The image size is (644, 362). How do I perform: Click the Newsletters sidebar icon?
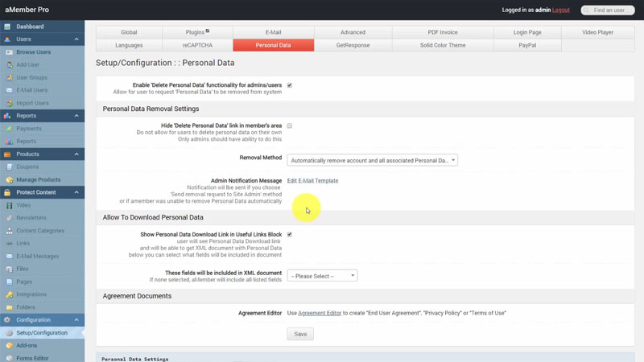(x=8, y=217)
